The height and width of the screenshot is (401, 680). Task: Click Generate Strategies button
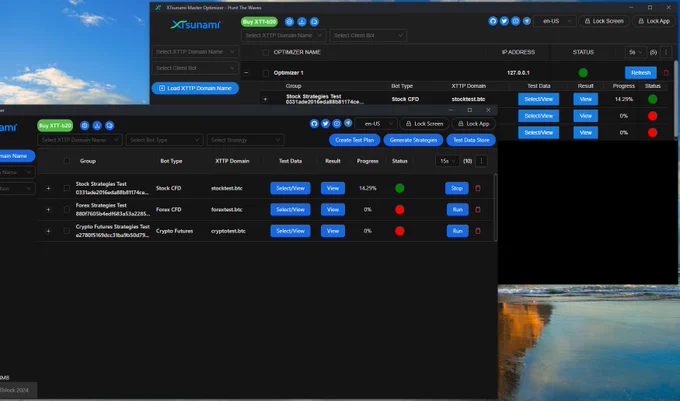[413, 140]
